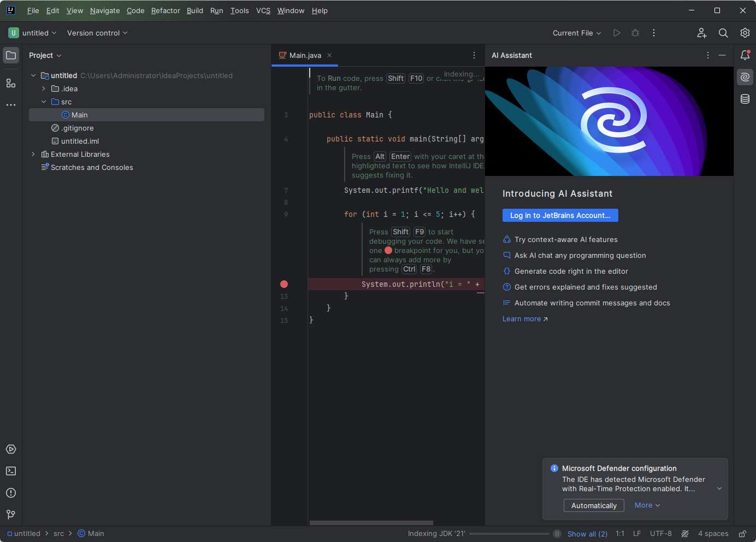Viewport: 756px width, 542px height.
Task: Click the editor horizontal scrollbar
Action: [x=371, y=523]
